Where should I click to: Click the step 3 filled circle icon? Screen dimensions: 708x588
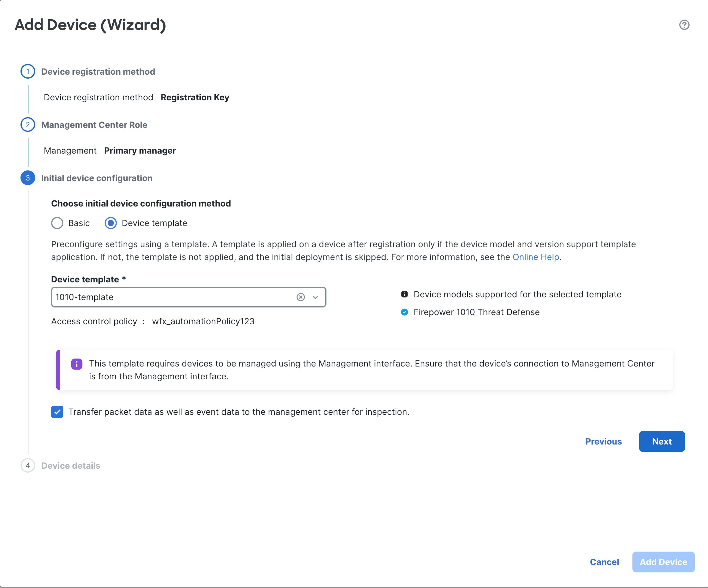(x=28, y=178)
